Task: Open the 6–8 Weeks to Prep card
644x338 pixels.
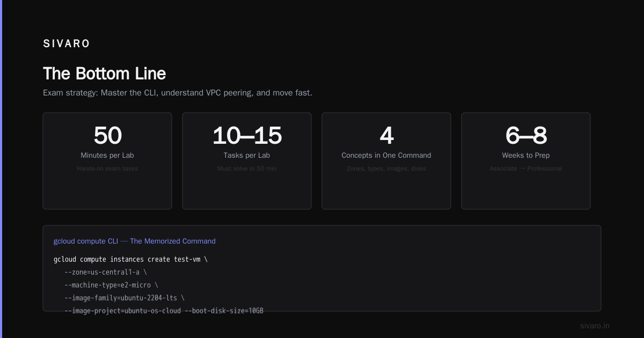Action: point(526,161)
